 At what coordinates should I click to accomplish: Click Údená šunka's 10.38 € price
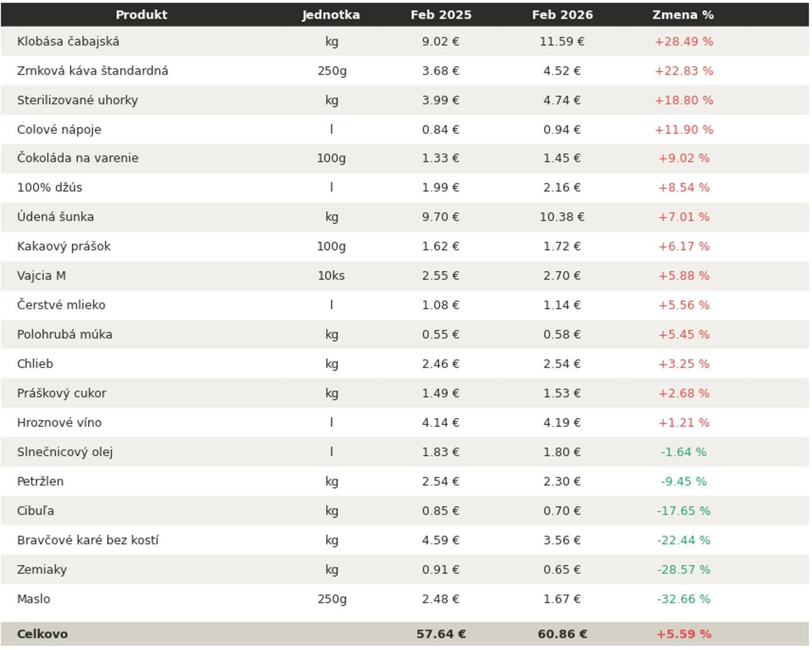pyautogui.click(x=562, y=217)
